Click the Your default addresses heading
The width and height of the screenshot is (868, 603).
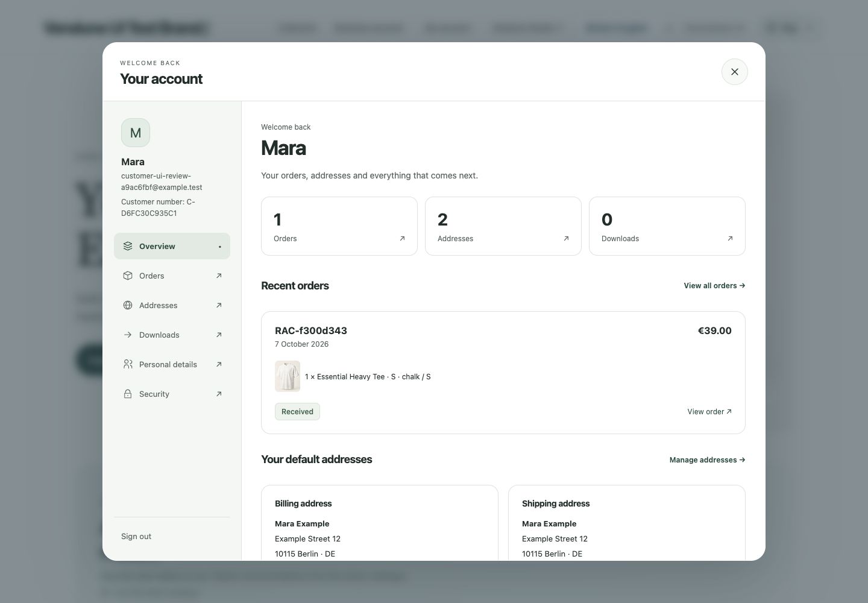coord(316,459)
